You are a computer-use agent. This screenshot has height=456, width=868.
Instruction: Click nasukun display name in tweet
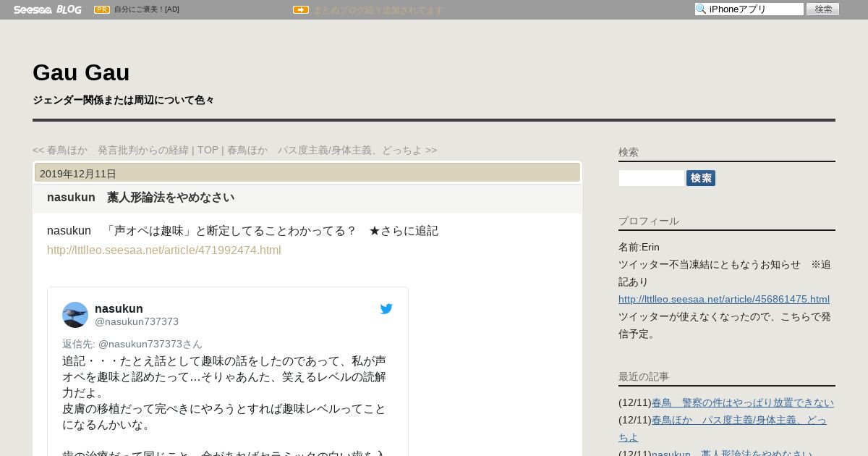[x=119, y=308]
